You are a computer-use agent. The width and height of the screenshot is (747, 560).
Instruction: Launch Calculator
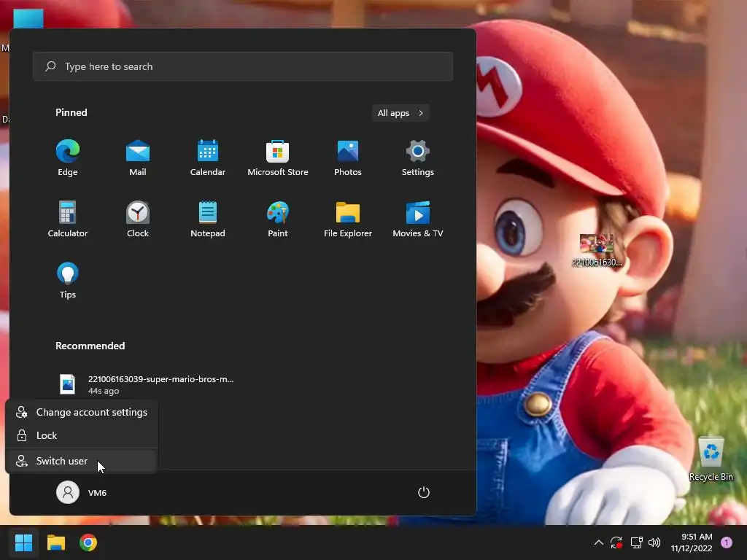[x=68, y=219]
